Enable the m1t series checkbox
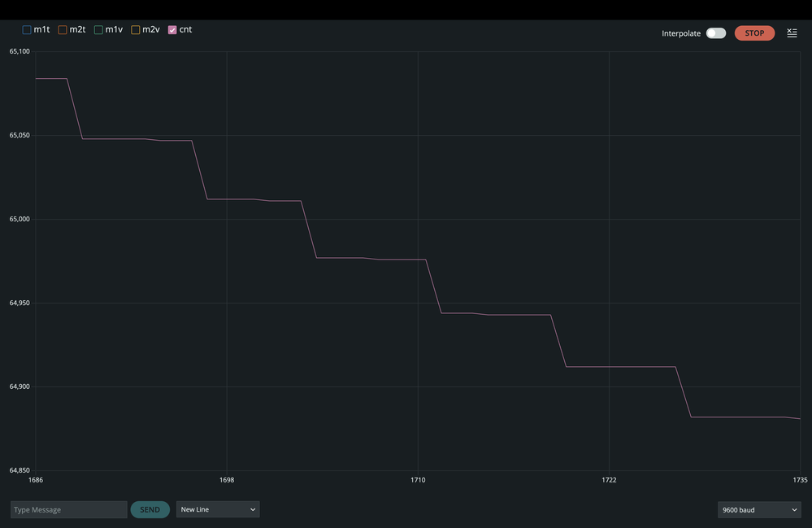The image size is (812, 528). point(27,30)
